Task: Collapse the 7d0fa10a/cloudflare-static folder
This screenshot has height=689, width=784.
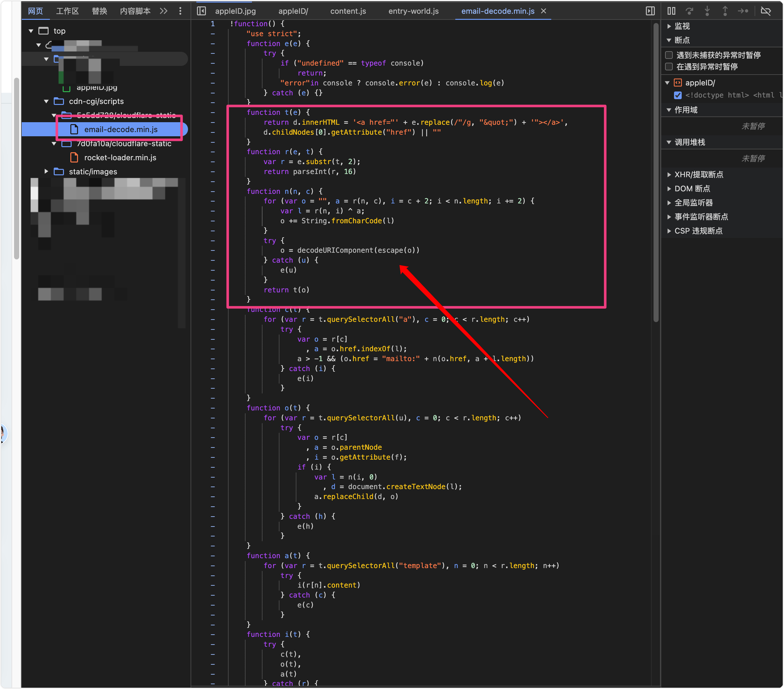Action: point(54,144)
